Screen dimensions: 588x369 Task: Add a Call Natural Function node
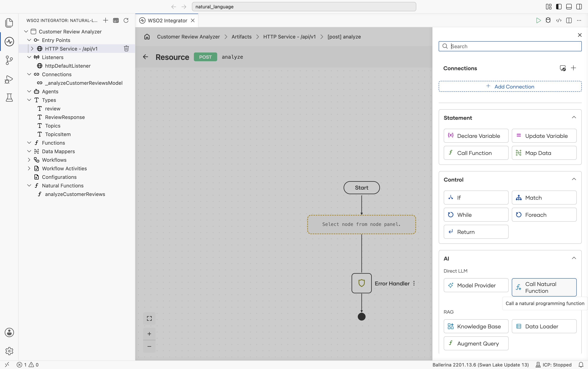pos(544,287)
